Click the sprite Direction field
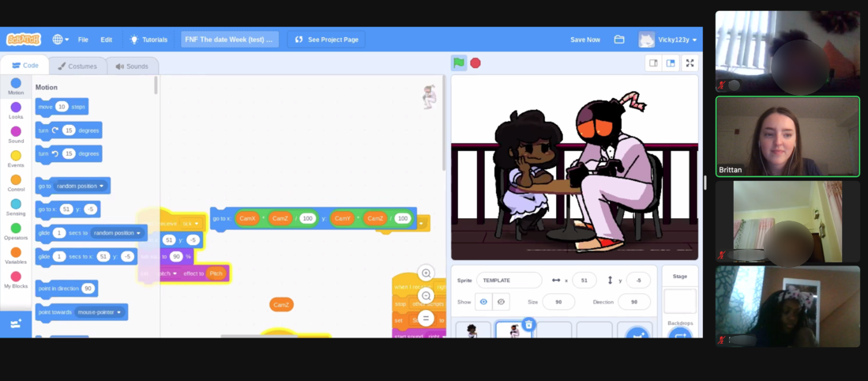Screen dimensions: 868x381 coord(634,302)
